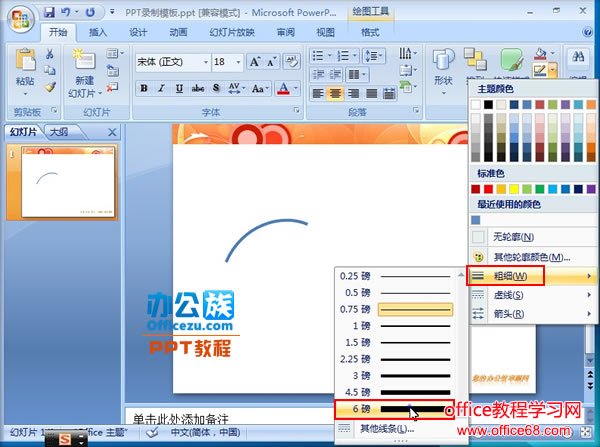
Task: Toggle italic formatting
Action: point(161,88)
